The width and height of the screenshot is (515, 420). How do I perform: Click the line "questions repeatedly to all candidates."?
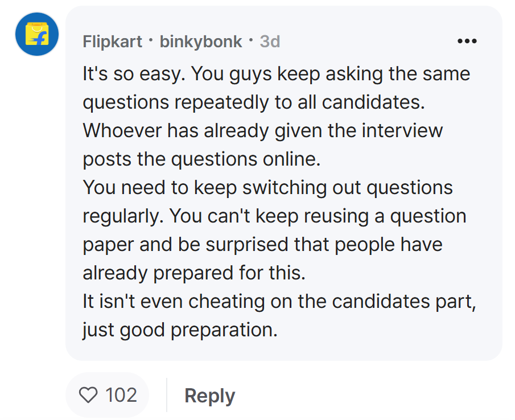point(254,102)
